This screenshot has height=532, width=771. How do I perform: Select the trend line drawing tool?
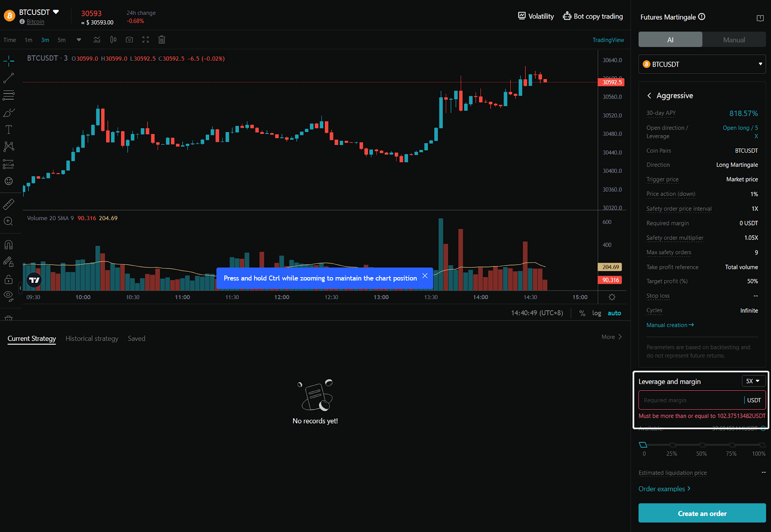[9, 78]
